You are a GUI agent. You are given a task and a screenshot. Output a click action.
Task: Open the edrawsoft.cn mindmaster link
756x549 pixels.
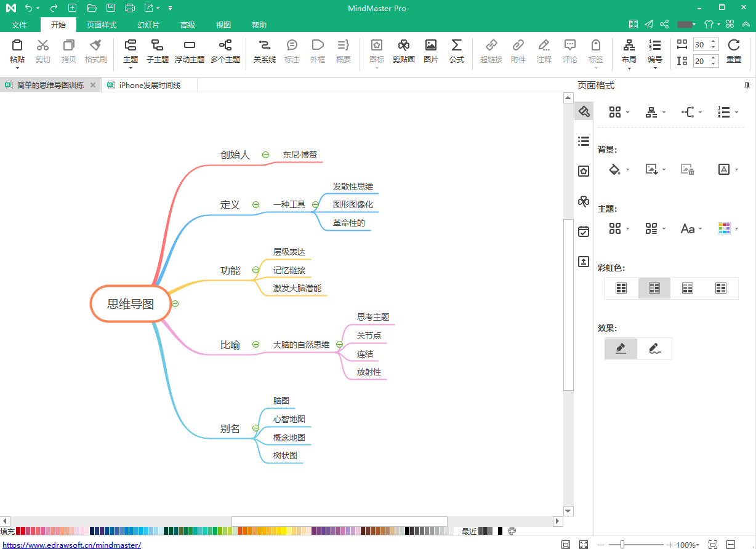pyautogui.click(x=71, y=545)
